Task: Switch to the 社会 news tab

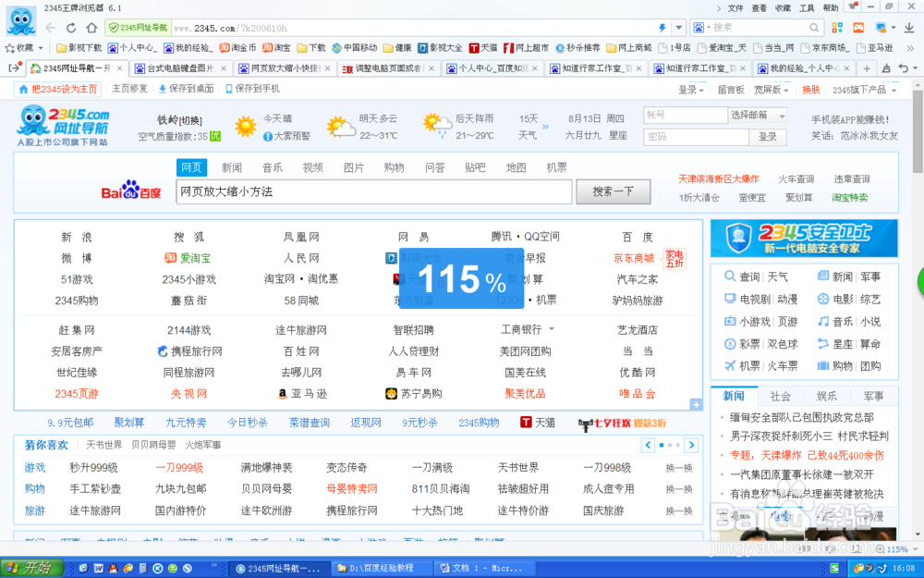Action: click(x=780, y=397)
